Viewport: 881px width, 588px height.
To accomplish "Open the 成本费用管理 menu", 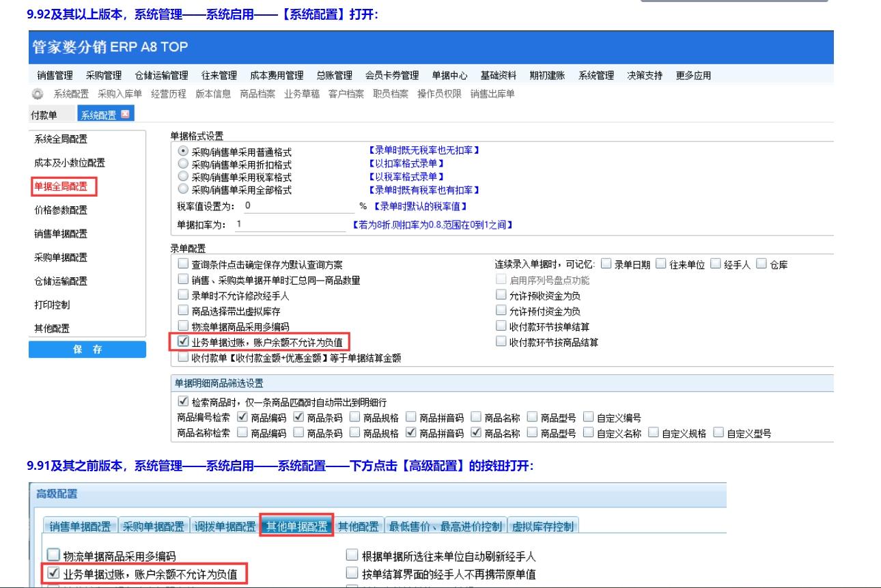I will pyautogui.click(x=277, y=76).
